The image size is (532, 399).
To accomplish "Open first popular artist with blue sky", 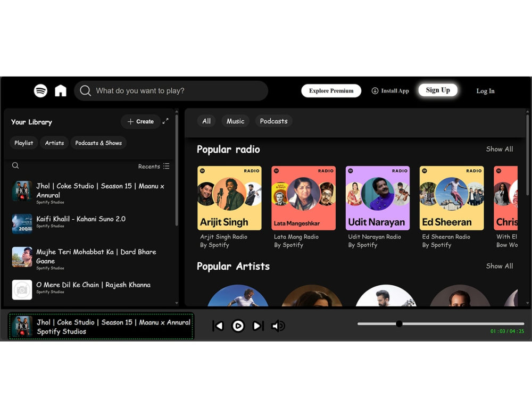I will [238, 295].
